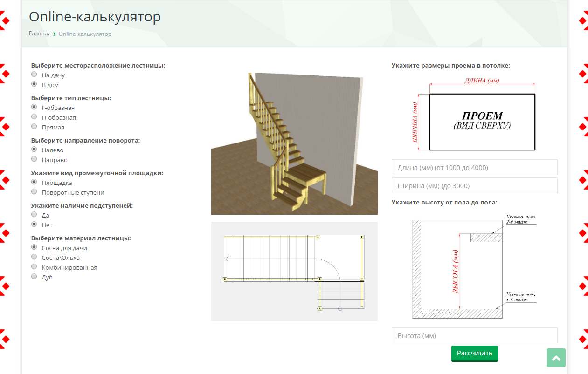The width and height of the screenshot is (588, 374).
Task: Pick 'Сосна для дачи' material
Action: [x=34, y=247]
